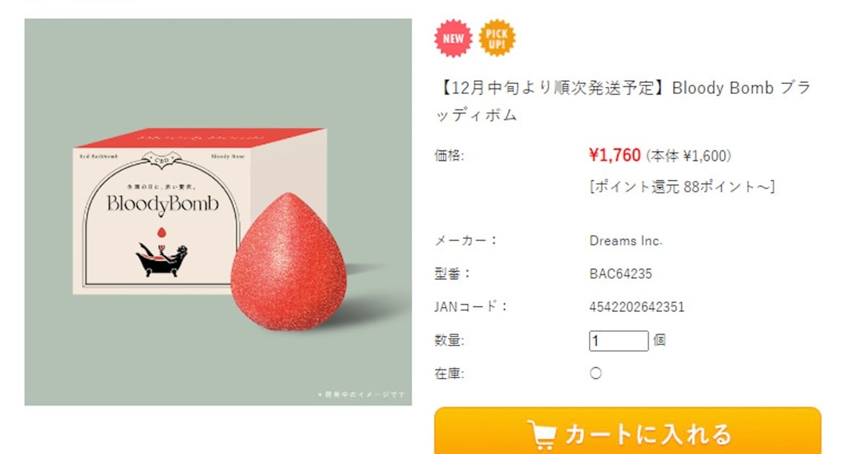Click the orange PICK UP badge icon
This screenshot has height=454, width=868.
pos(498,38)
